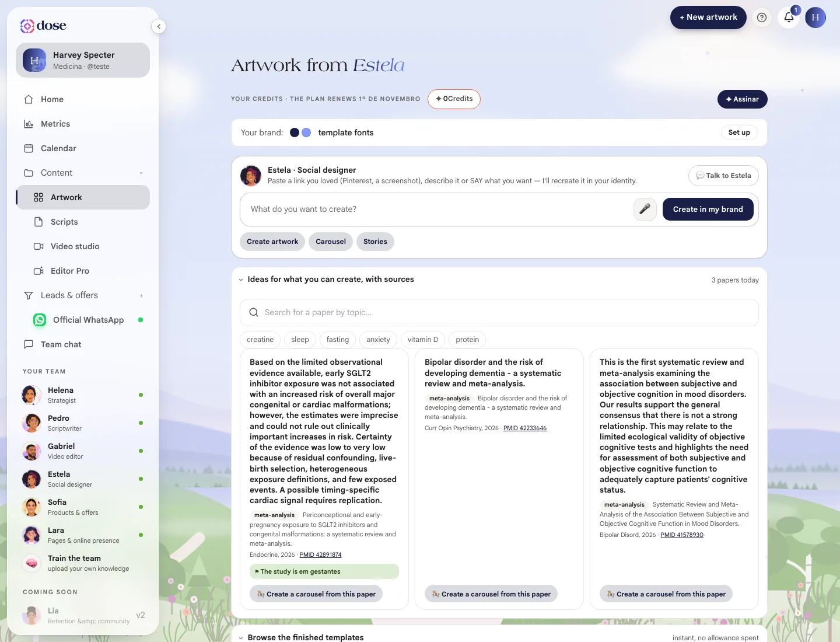Screen dimensions: 840x642
Task: Click the Metrics chart icon
Action: pos(29,124)
